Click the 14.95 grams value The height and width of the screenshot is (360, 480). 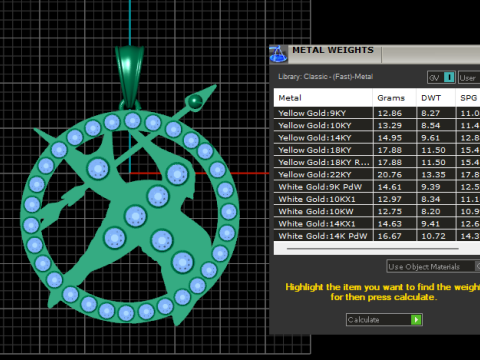(390, 138)
